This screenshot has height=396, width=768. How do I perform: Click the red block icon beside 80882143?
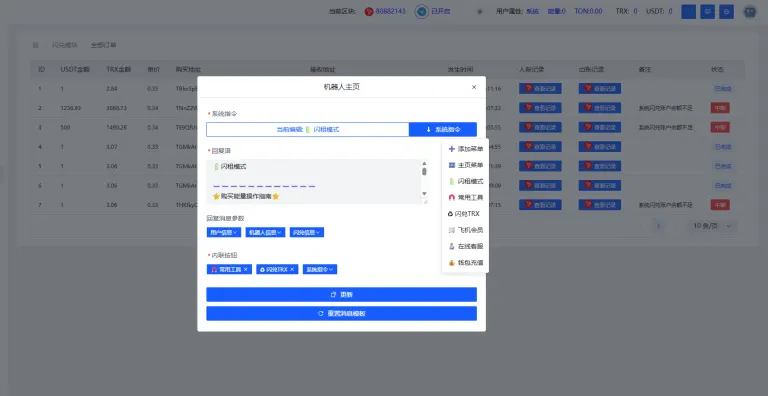pyautogui.click(x=369, y=11)
